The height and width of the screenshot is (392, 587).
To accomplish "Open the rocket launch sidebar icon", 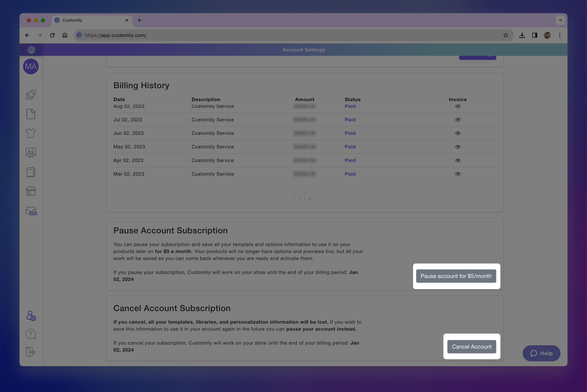I will (x=31, y=95).
